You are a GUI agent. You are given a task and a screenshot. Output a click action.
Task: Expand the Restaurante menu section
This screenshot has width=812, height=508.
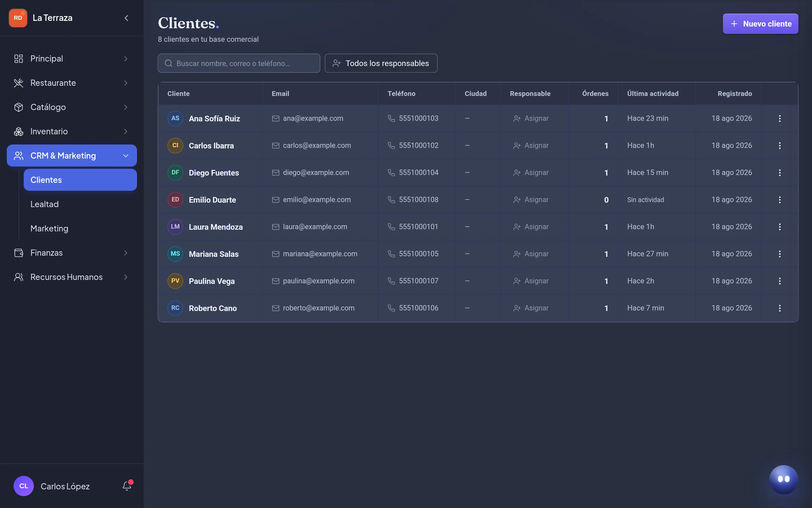[72, 83]
